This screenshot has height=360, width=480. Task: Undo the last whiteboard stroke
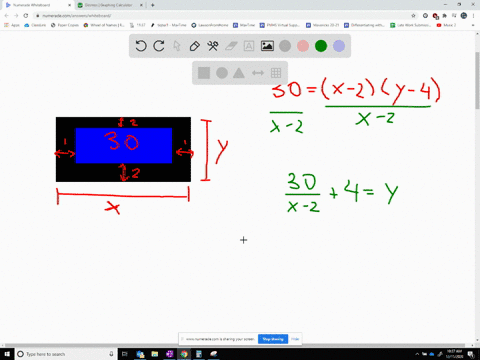(141, 46)
